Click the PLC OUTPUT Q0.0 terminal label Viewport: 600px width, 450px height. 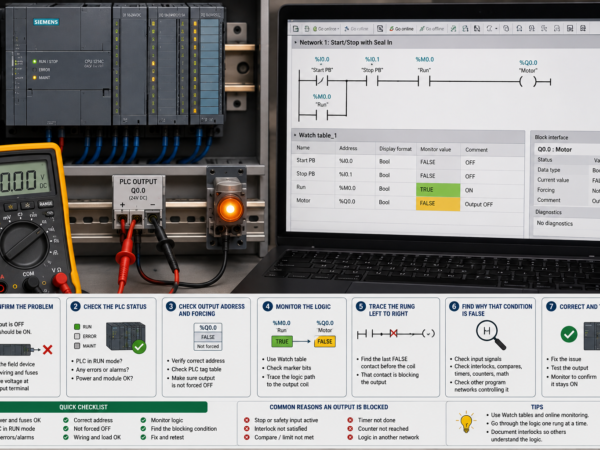(x=138, y=189)
